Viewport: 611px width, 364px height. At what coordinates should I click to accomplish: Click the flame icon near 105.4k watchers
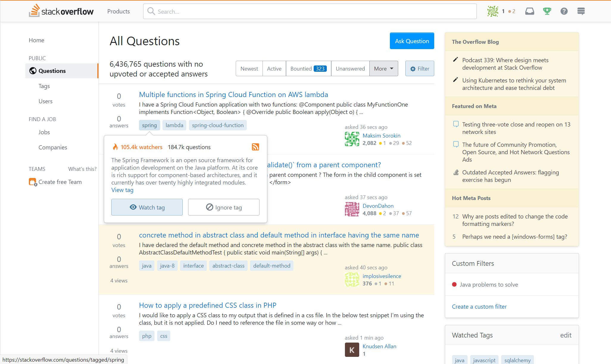click(x=115, y=147)
